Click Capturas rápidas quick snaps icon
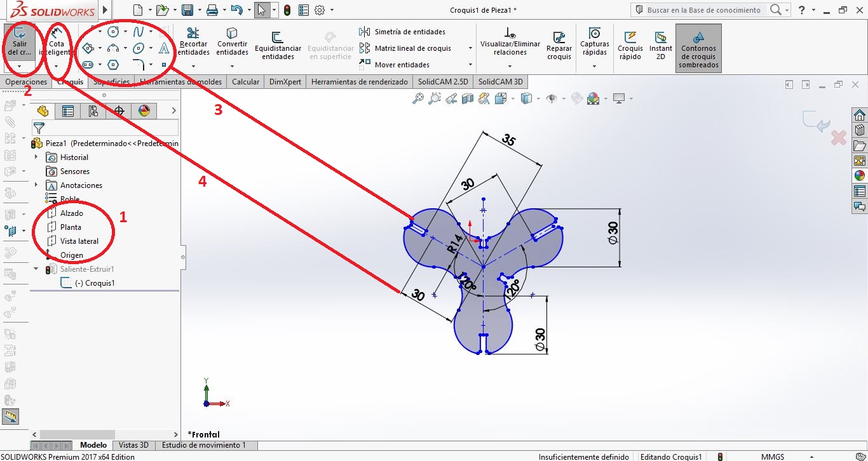 point(595,42)
